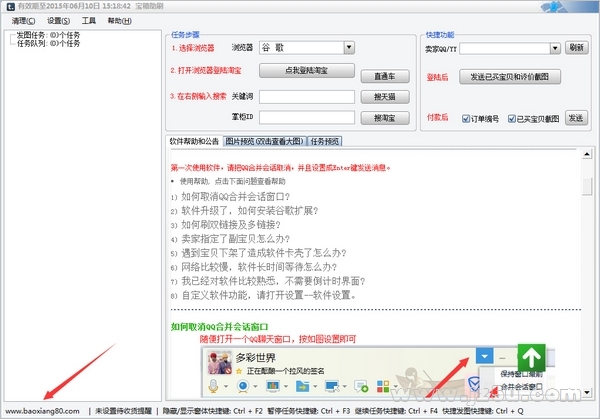600x419 pixels.
Task: Open help item 网络比较慢,软件长时间等待怎么办?
Action: [259, 267]
